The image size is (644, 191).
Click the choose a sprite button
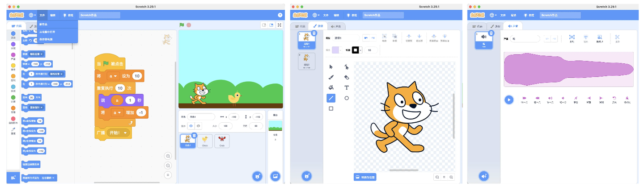tap(257, 176)
